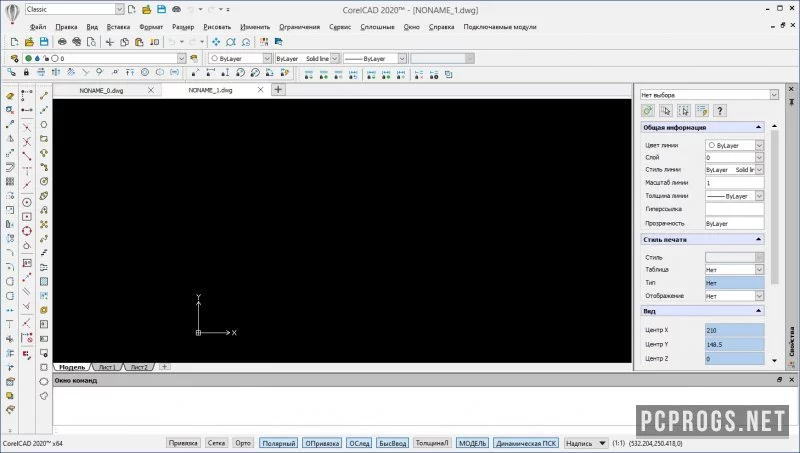Add a new drawing tab with plus button

coord(278,90)
